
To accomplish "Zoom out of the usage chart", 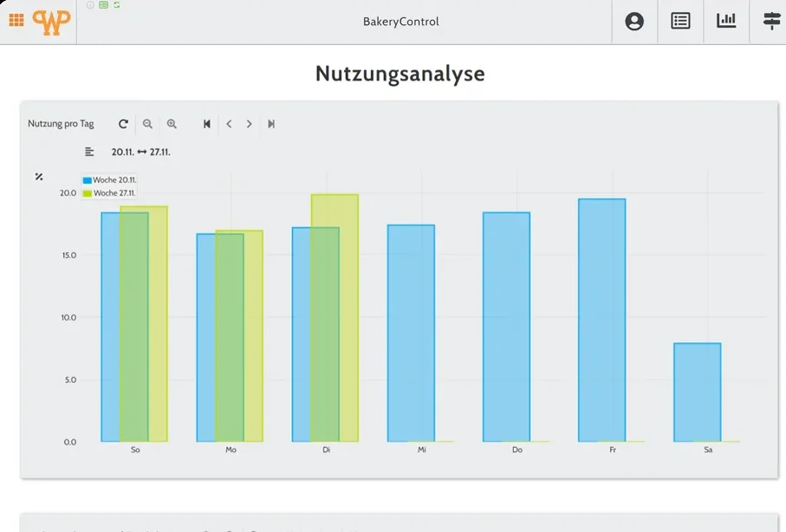I will 147,124.
